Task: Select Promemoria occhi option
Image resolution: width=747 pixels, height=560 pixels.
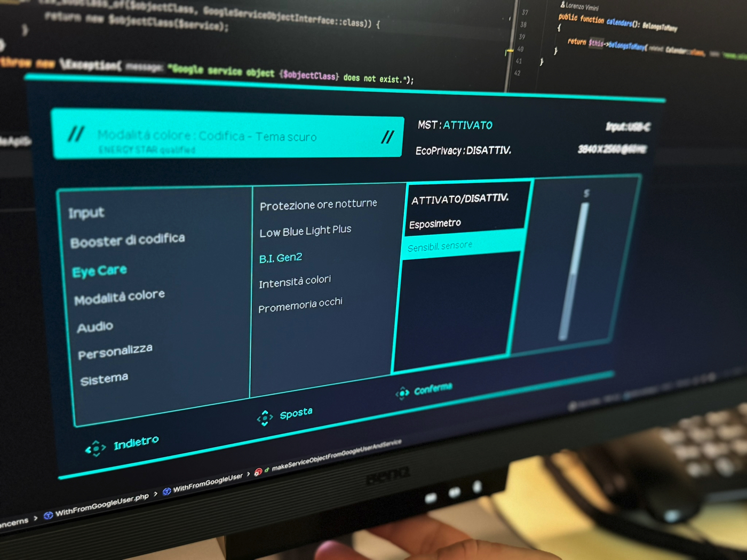Action: [300, 305]
